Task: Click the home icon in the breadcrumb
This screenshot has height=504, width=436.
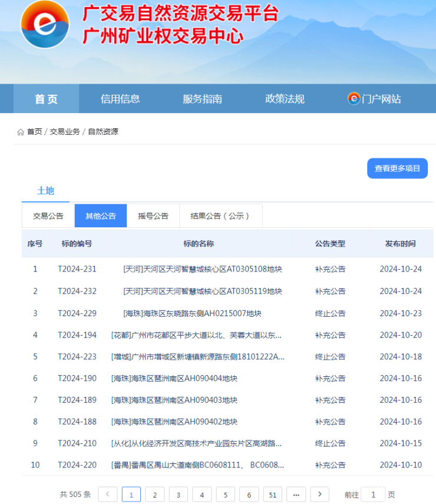Action: 21,132
